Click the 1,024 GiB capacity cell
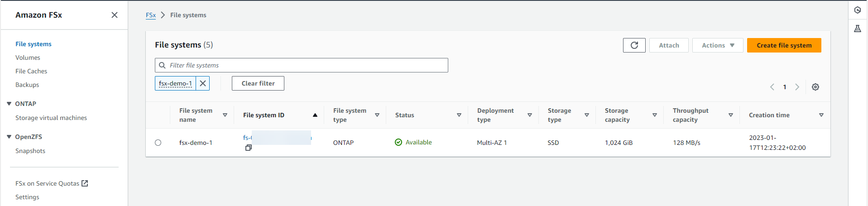This screenshot has width=868, height=206. point(619,143)
